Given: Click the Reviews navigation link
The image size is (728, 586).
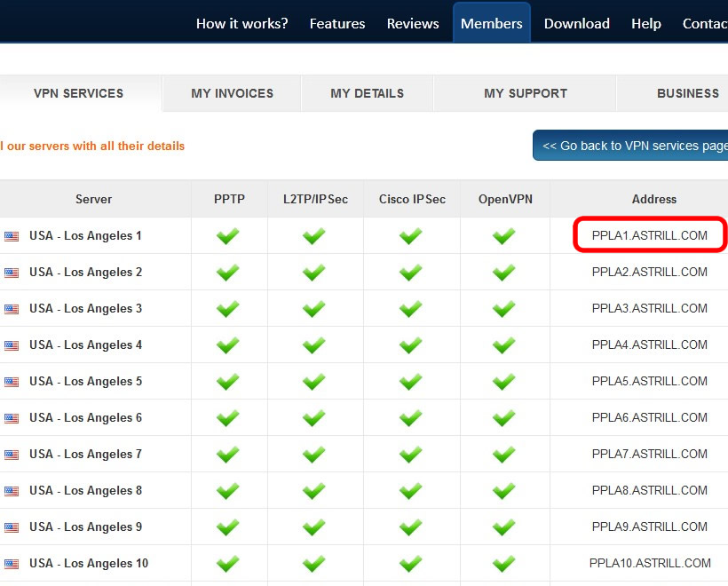Looking at the screenshot, I should [x=413, y=23].
